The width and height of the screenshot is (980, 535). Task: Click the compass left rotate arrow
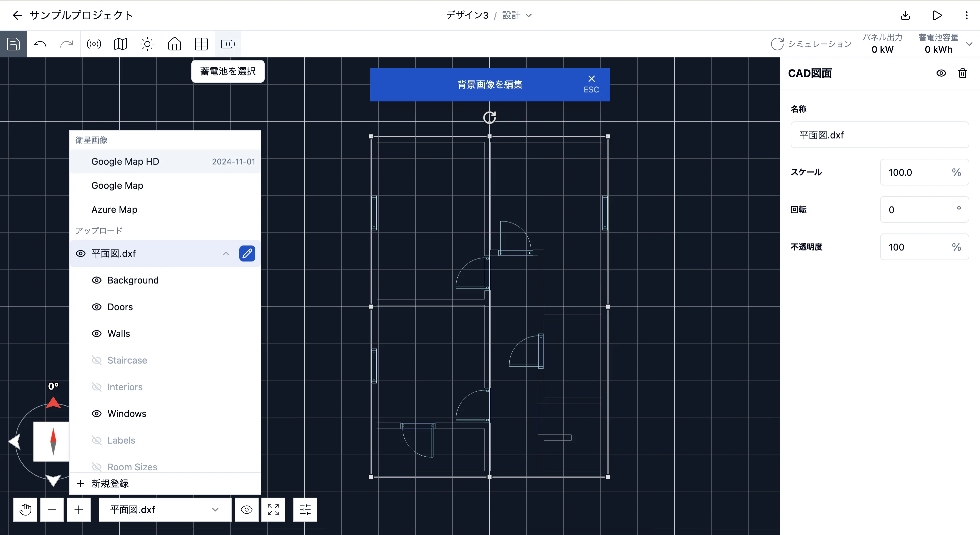click(x=14, y=442)
